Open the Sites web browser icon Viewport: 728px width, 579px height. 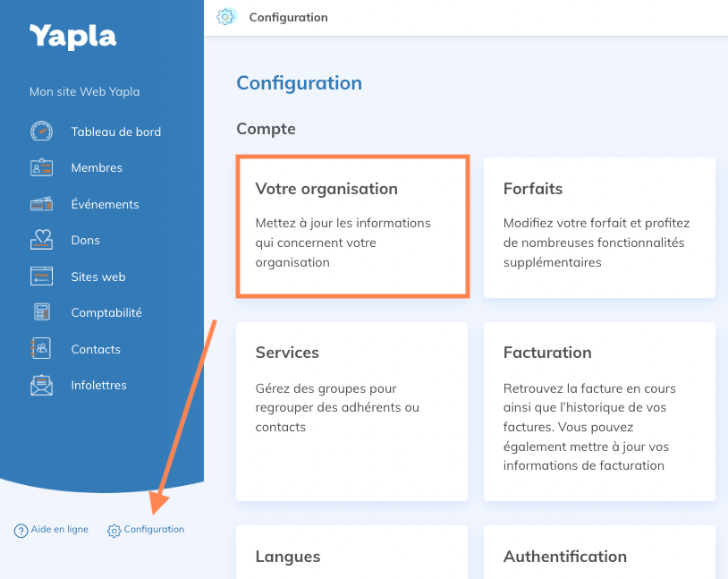pos(41,277)
